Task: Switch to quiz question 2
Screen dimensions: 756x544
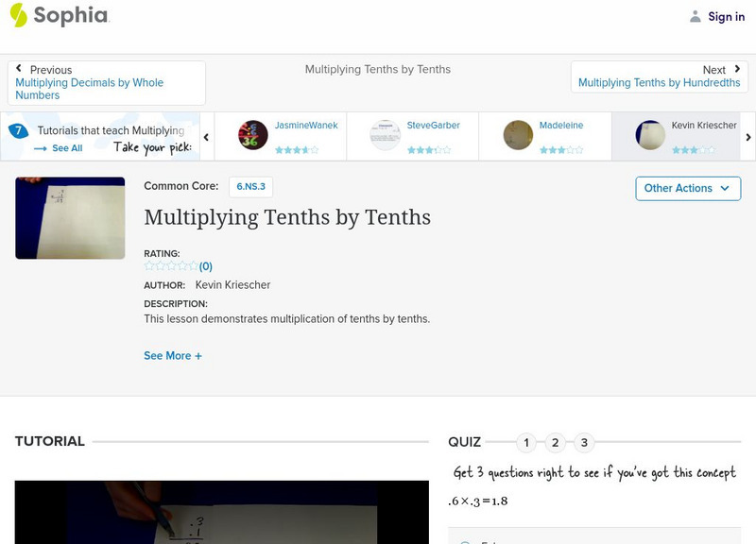Action: point(556,441)
